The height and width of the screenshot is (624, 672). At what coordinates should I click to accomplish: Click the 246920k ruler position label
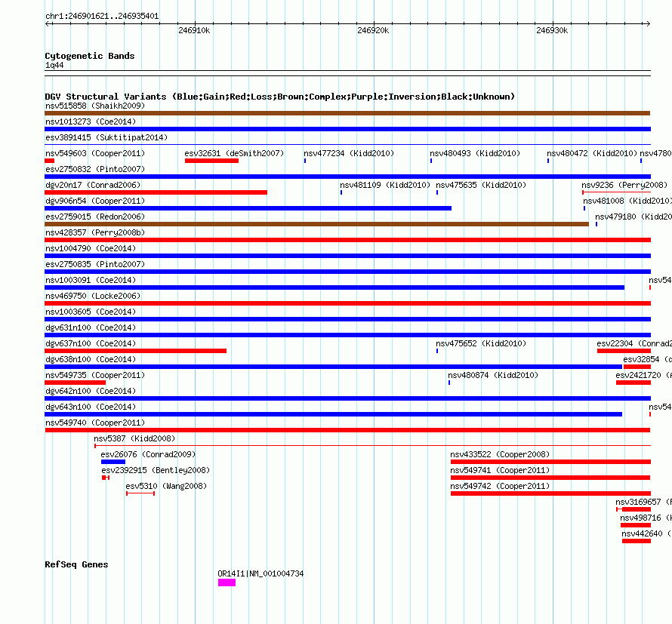(373, 30)
